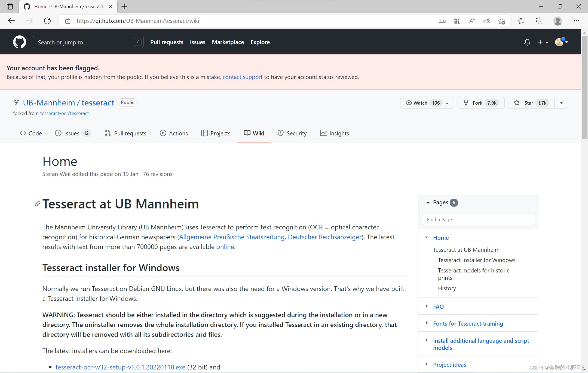Switch to the Code tab
This screenshot has height=373, width=588.
pos(30,133)
